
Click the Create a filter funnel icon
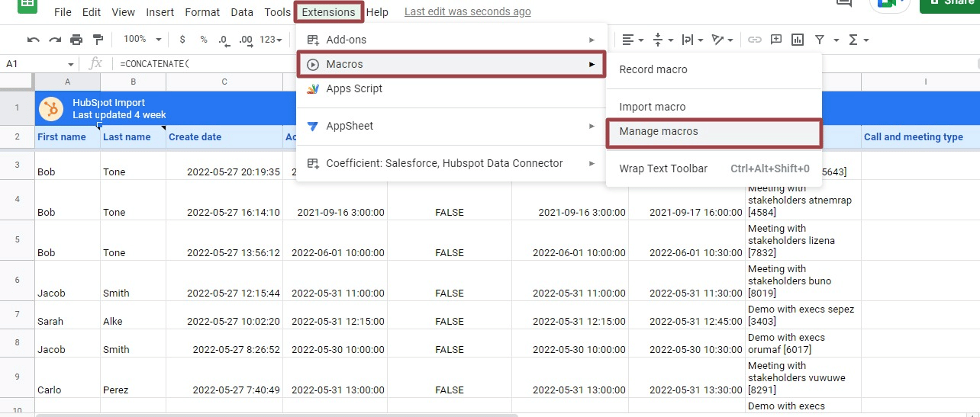pos(820,40)
